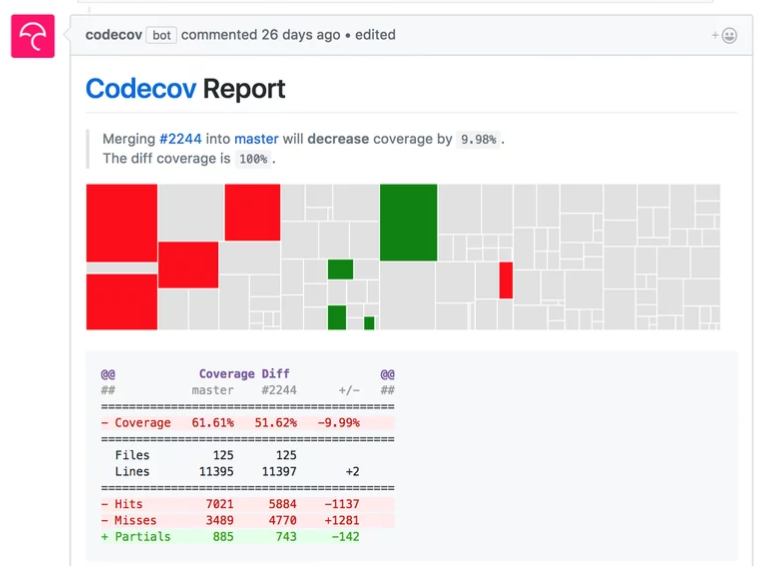Click the Partials change -142
Image resolution: width=772 pixels, height=584 pixels.
tap(346, 537)
